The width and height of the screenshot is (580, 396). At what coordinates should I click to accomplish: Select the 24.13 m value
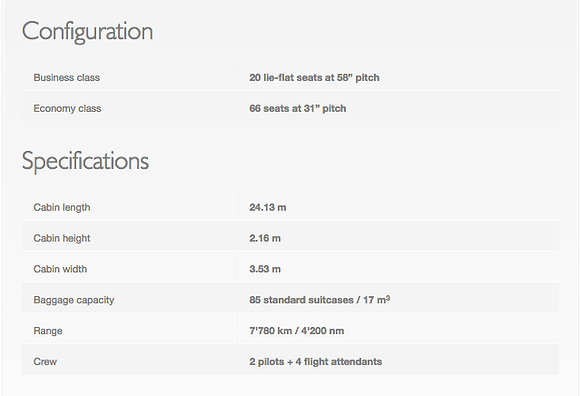[267, 207]
